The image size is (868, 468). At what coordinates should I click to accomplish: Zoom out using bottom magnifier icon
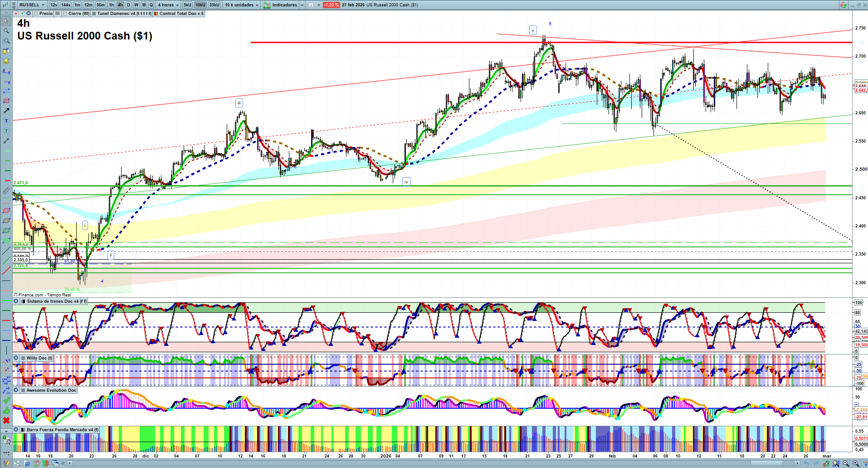click(846, 463)
